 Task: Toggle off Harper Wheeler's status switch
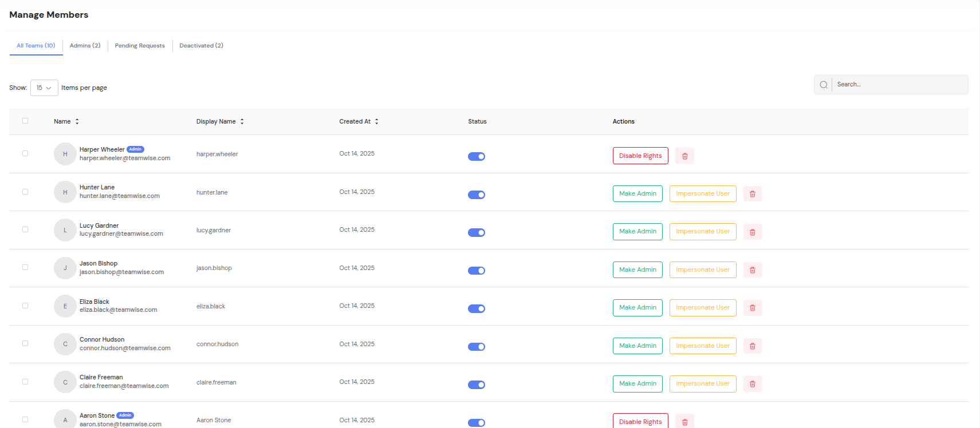pyautogui.click(x=477, y=156)
